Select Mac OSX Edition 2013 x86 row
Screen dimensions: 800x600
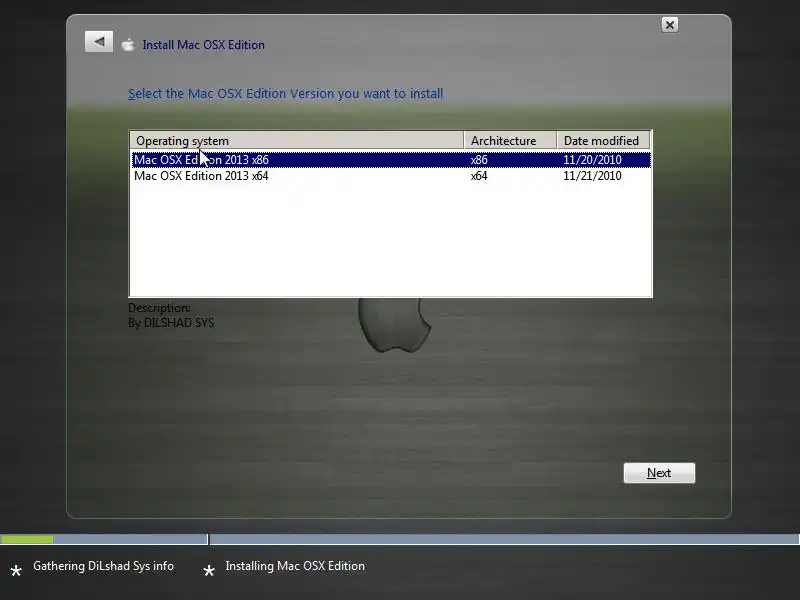(391, 160)
